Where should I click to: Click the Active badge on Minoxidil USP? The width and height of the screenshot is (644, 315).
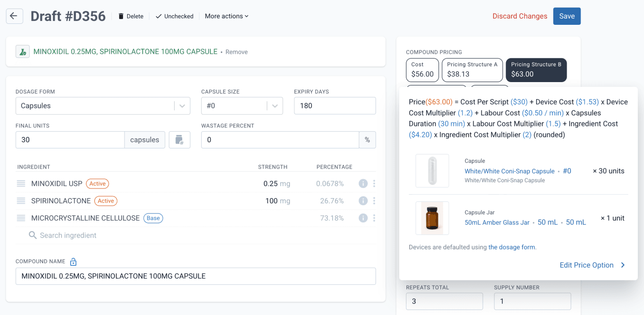[97, 184]
